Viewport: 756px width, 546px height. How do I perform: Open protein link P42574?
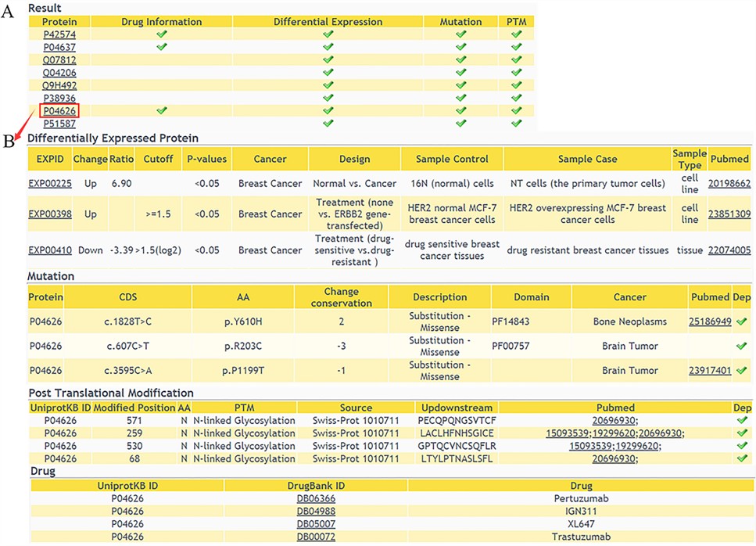coord(59,34)
